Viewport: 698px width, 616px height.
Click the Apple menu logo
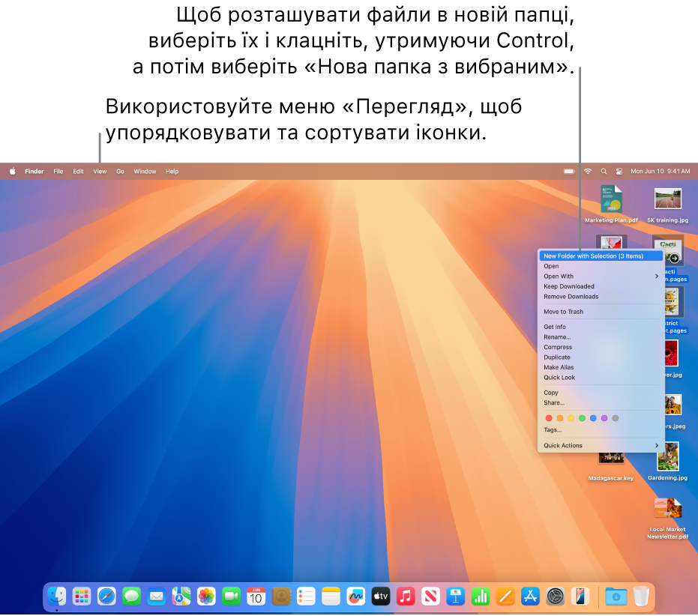tap(13, 172)
